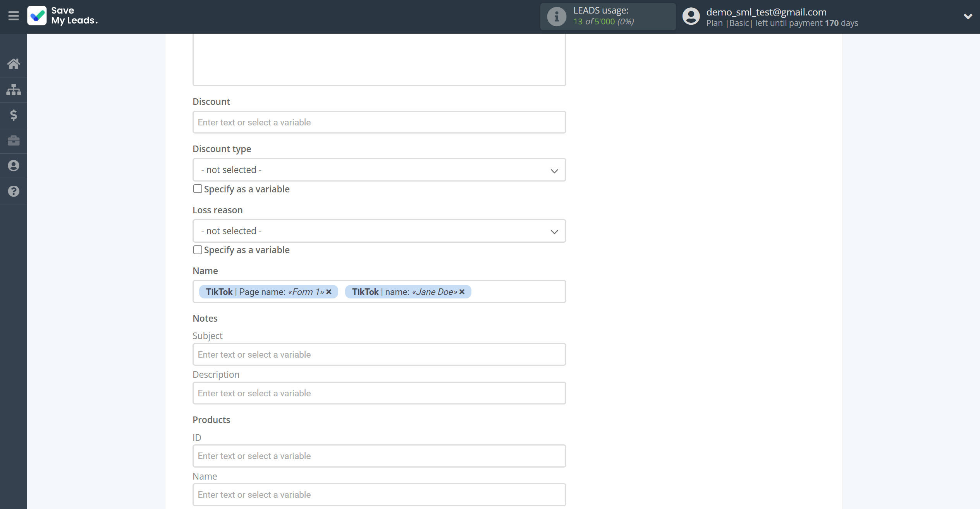Click the Products ID input field
Screen dimensions: 980x509
[379, 456]
